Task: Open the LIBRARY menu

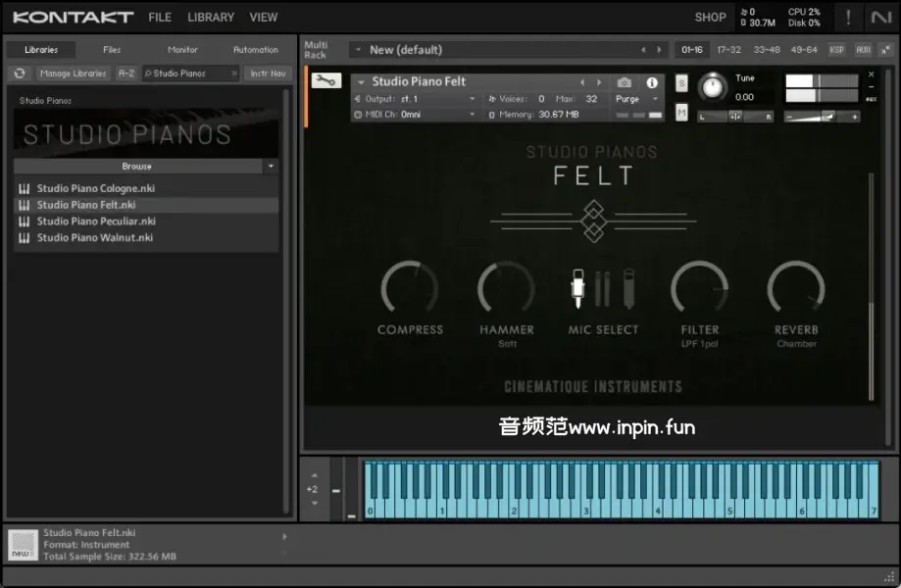Action: coord(211,17)
